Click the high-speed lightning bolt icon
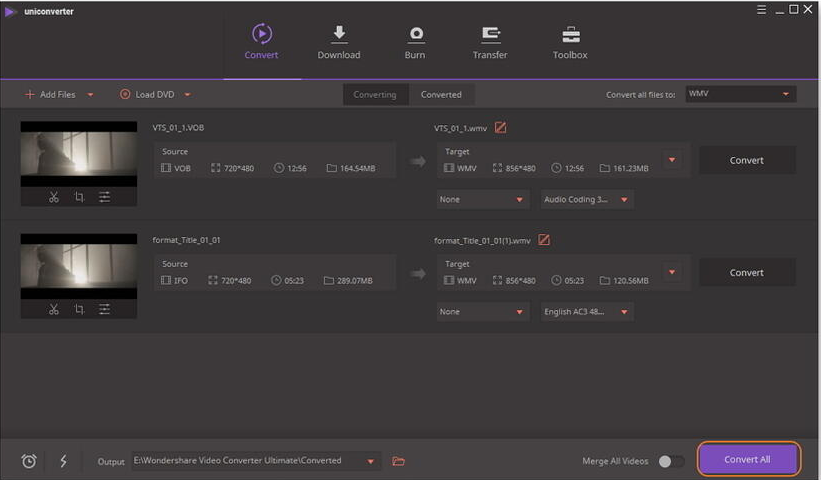Viewport: 821px width, 480px height. pyautogui.click(x=63, y=461)
